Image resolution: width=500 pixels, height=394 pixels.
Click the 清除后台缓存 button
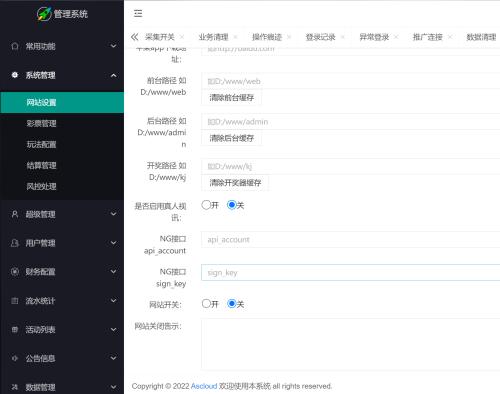(x=232, y=138)
